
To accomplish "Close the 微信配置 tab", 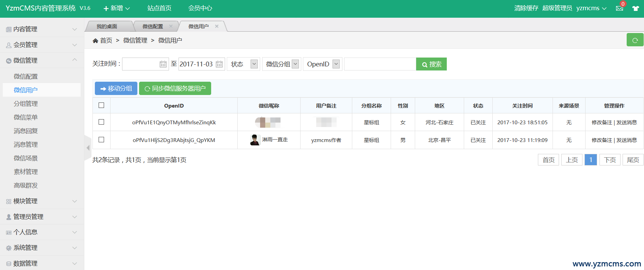I will (171, 26).
